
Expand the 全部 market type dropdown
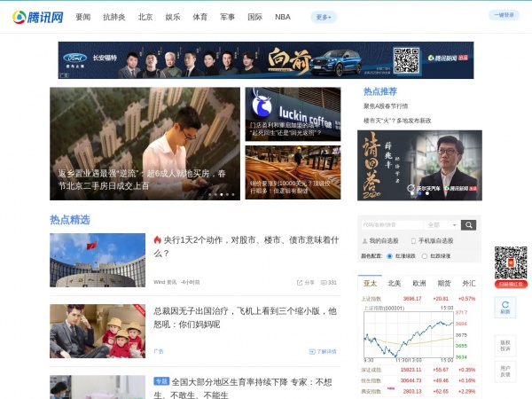(442, 225)
